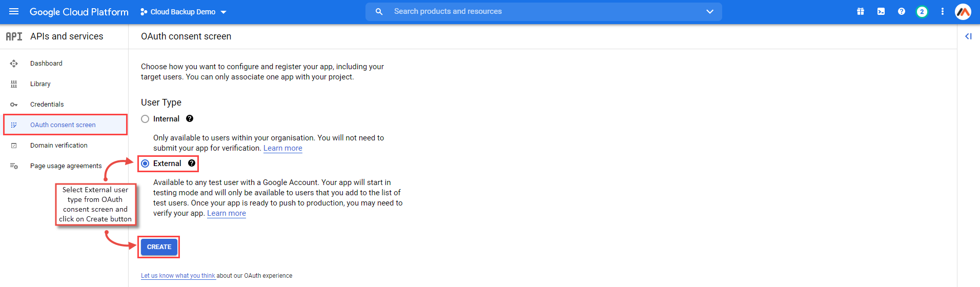Focus the Search products and resources field
Image resolution: width=980 pixels, height=287 pixels.
coord(543,11)
